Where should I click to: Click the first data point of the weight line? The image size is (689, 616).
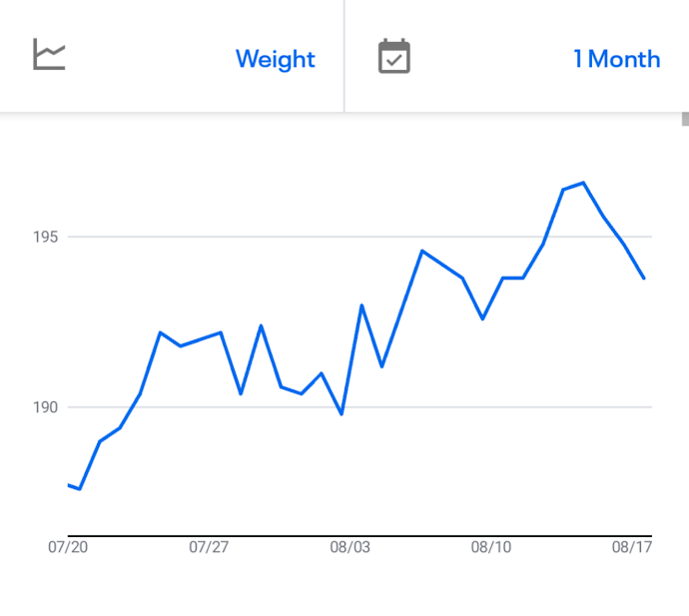(x=68, y=485)
